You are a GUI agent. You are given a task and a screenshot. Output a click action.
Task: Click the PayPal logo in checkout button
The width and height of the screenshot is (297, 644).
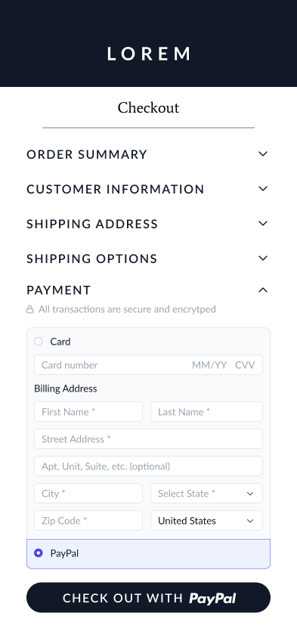(212, 599)
